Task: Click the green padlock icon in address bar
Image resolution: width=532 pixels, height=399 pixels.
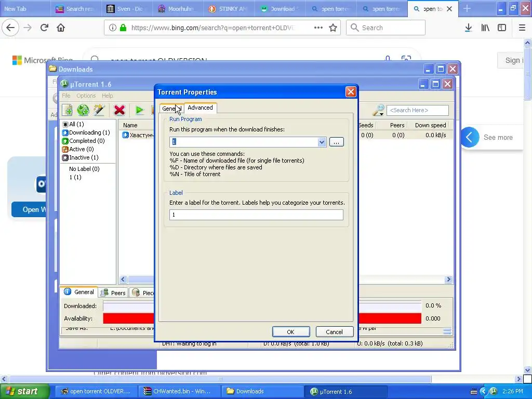Action: coord(123,28)
